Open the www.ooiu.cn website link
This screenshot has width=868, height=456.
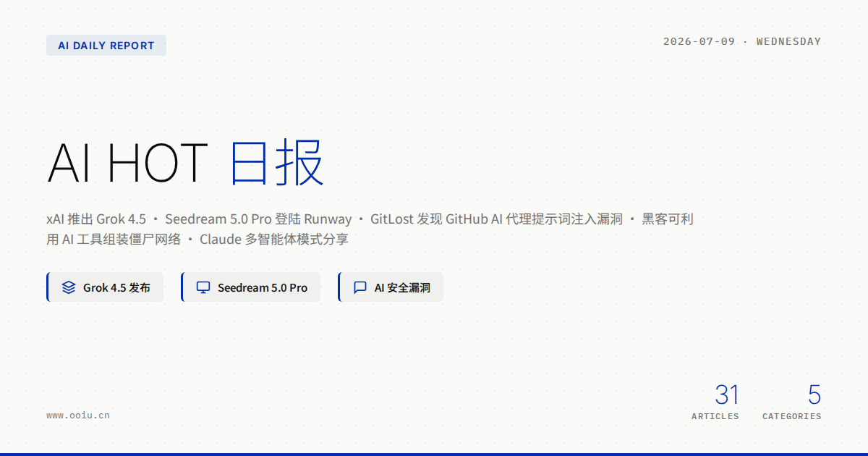coord(78,415)
